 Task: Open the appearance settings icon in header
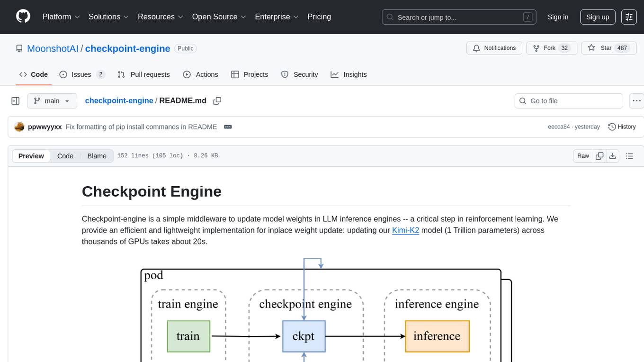tap(629, 17)
